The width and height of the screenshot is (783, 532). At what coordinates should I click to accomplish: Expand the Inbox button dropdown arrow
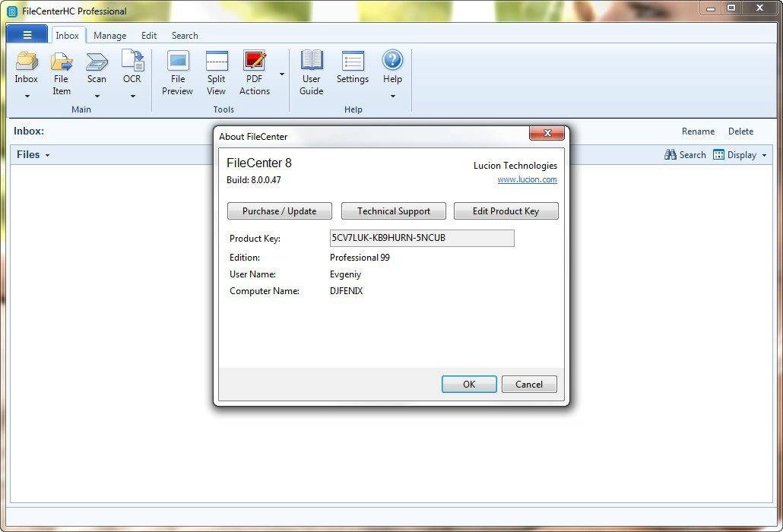coord(27,96)
